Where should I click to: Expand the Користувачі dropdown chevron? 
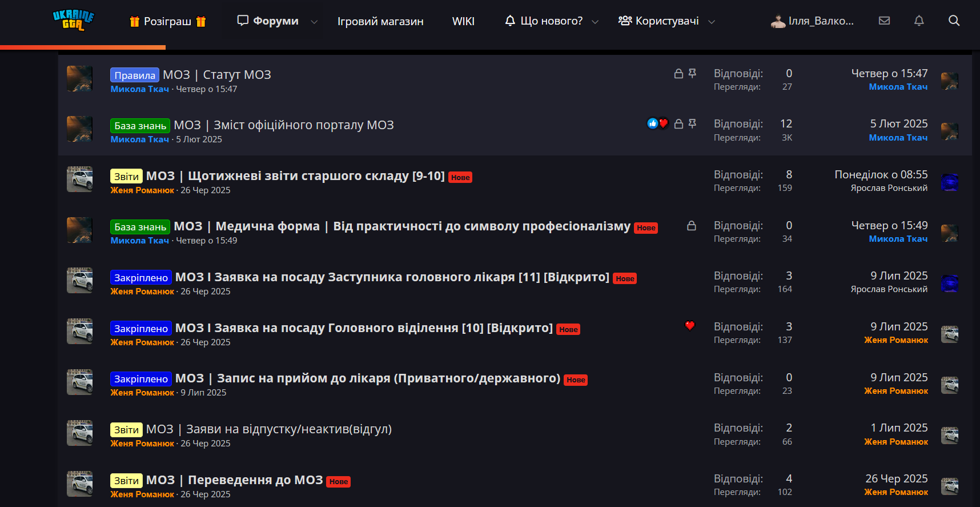[712, 22]
